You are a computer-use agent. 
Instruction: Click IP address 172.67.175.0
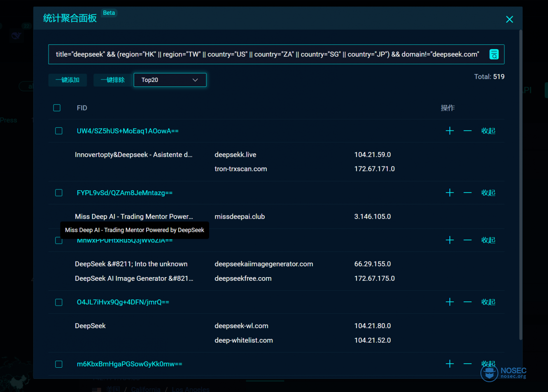(x=375, y=278)
